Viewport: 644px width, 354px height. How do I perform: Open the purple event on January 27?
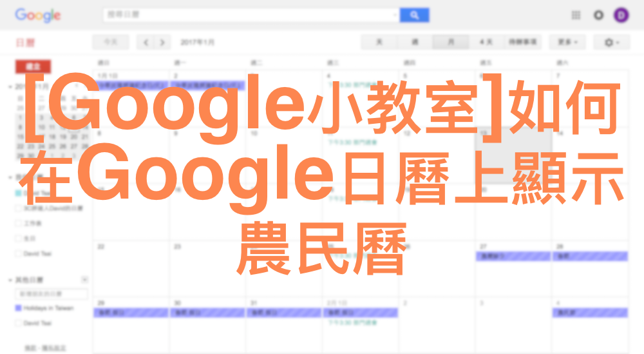[x=513, y=256]
